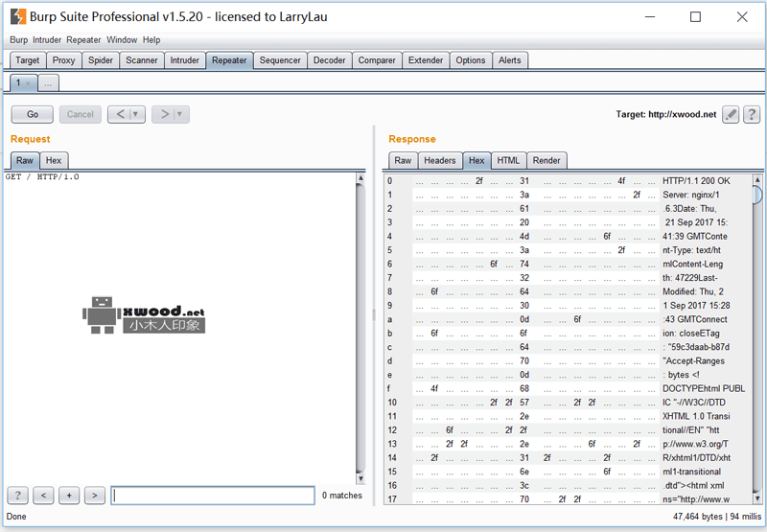Click the response hex scroll down arrow
The image size is (767, 532).
click(757, 498)
